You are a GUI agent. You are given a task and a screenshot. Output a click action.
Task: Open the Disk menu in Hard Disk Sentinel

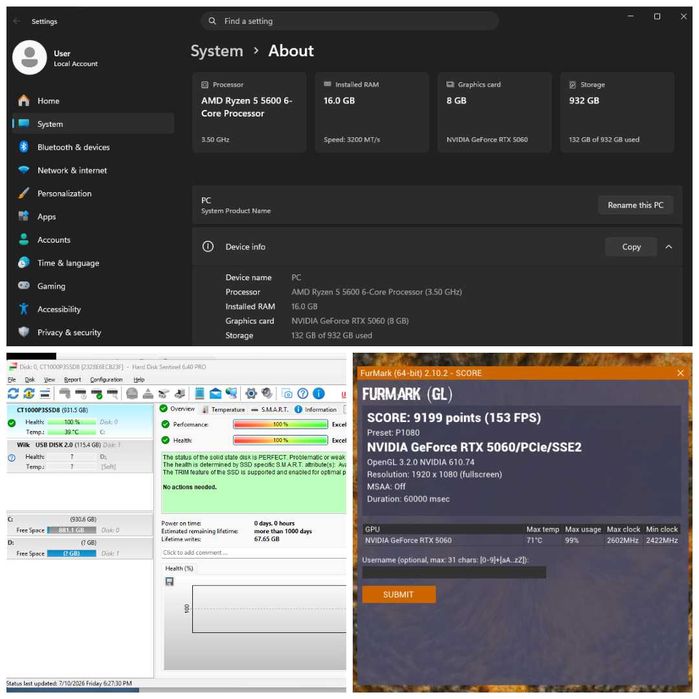tap(29, 379)
